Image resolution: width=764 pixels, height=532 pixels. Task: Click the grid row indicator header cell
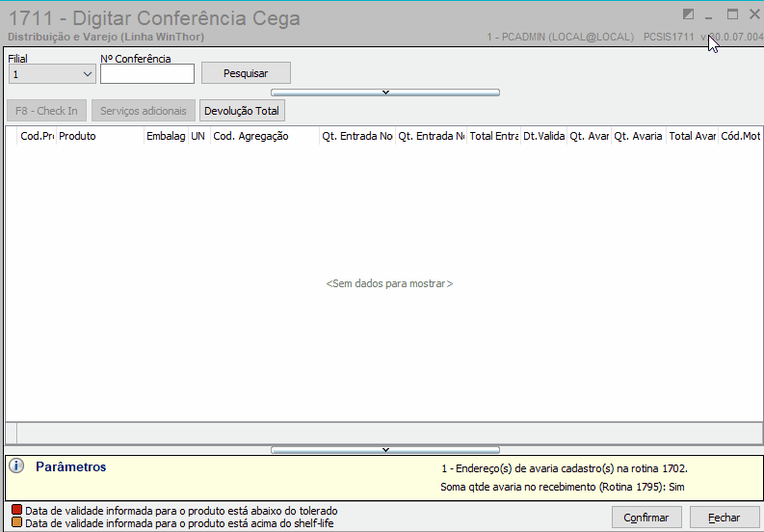pyautogui.click(x=12, y=136)
